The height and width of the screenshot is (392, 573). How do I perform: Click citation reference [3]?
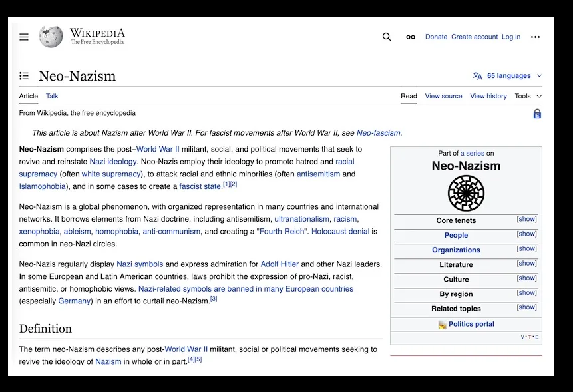coord(214,299)
